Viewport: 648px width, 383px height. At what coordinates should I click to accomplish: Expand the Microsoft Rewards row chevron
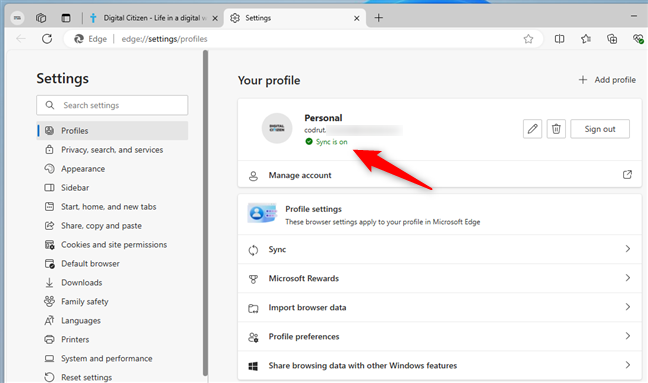tap(627, 278)
